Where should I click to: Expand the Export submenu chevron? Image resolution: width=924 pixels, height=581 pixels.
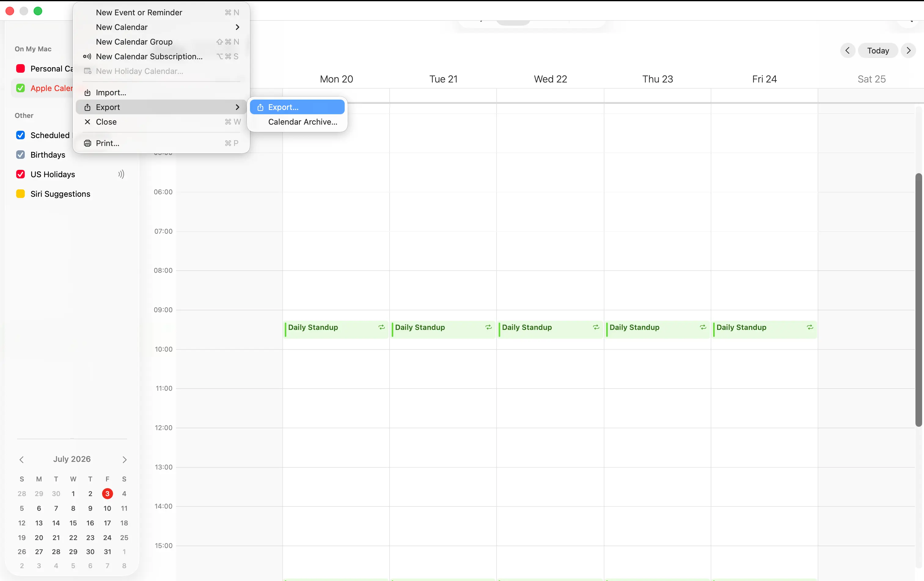237,108
